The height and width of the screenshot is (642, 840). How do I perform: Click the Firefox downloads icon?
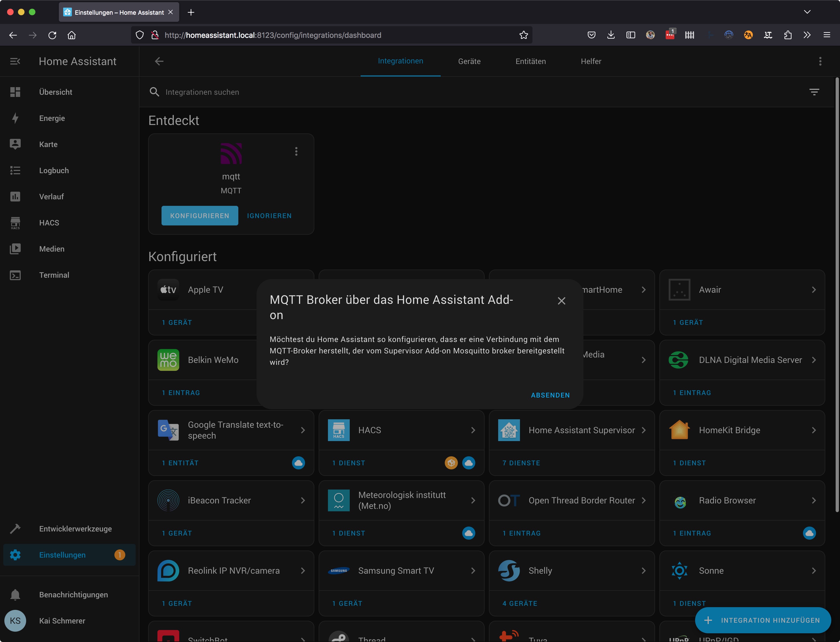click(x=611, y=35)
